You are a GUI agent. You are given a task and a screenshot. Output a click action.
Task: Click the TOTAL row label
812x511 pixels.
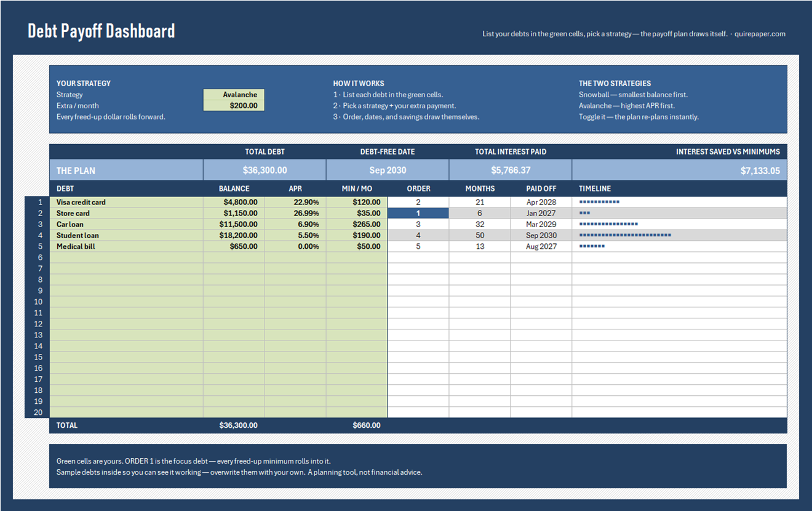[67, 425]
